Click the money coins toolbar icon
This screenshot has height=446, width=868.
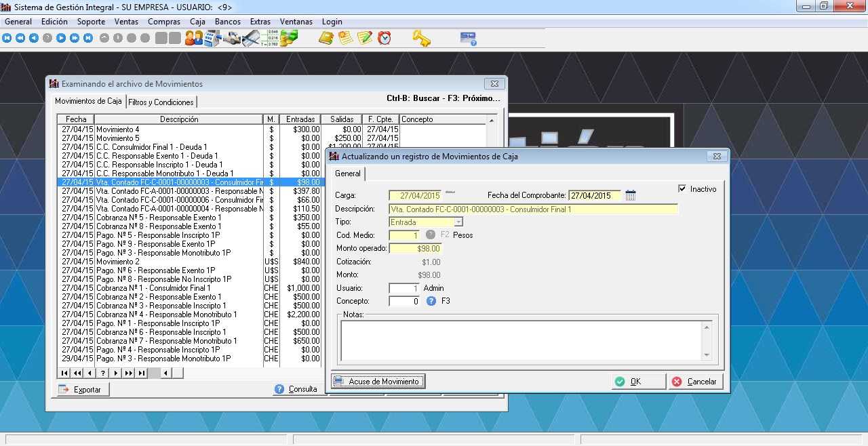[290, 39]
